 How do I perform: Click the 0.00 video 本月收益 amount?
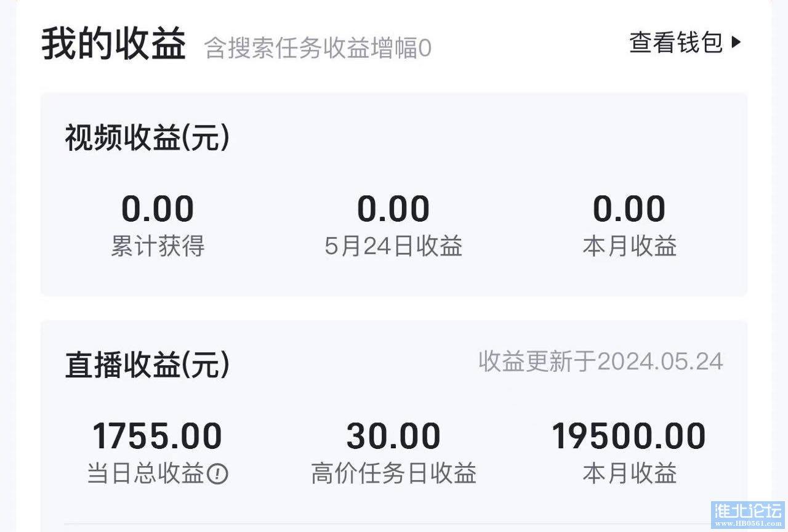629,209
